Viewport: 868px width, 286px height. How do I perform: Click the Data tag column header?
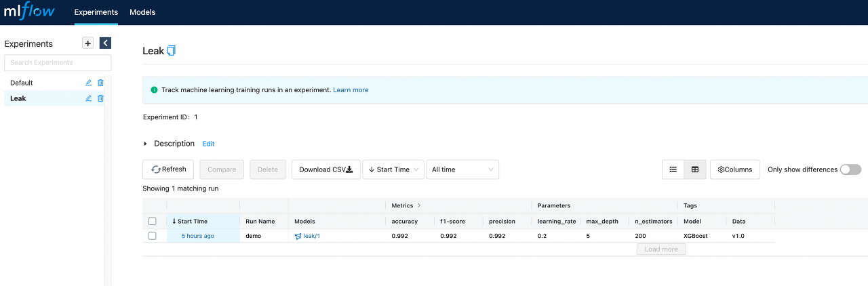pos(738,221)
